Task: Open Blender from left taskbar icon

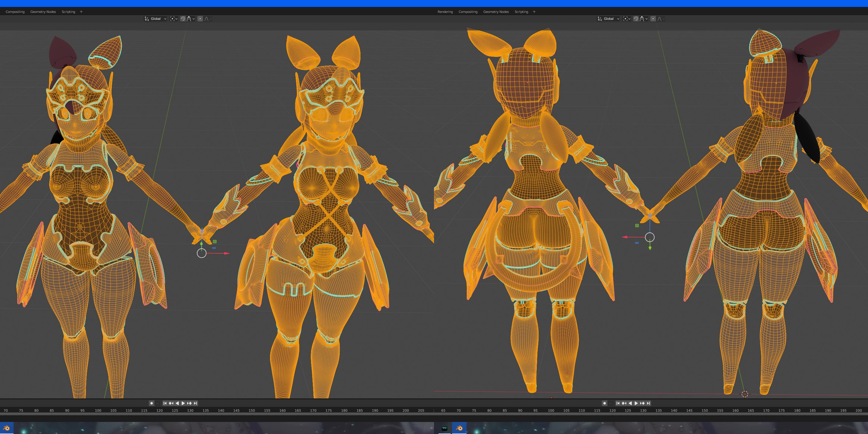Action: 6,428
